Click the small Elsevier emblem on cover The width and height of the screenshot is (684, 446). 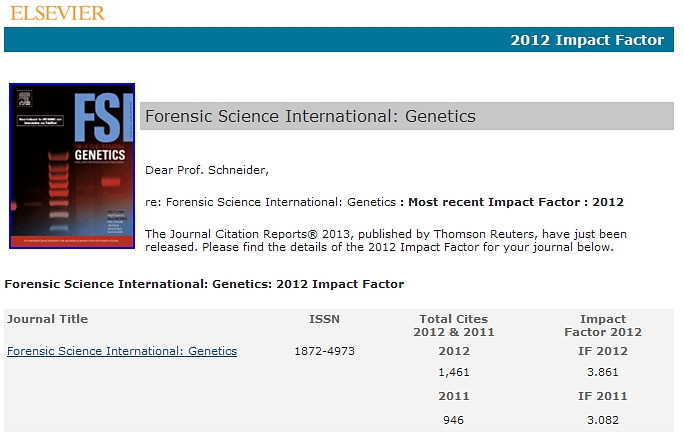(x=24, y=98)
